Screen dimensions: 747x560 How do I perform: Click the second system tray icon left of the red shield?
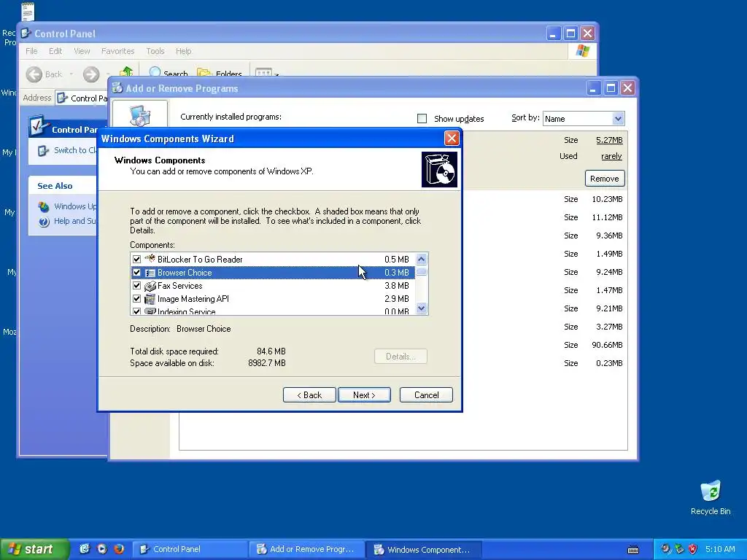pos(679,549)
